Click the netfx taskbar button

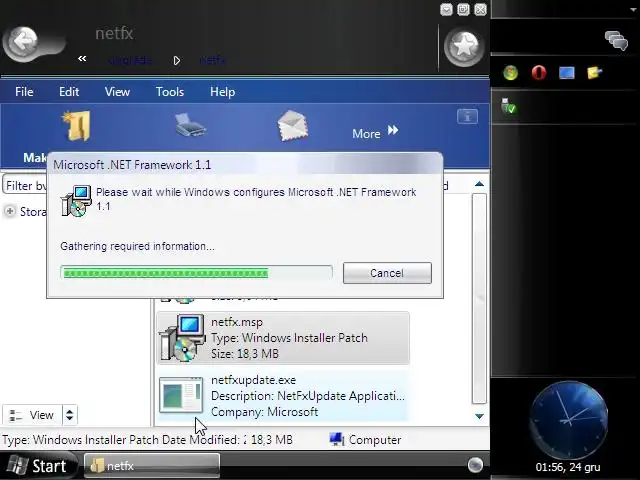pos(152,466)
